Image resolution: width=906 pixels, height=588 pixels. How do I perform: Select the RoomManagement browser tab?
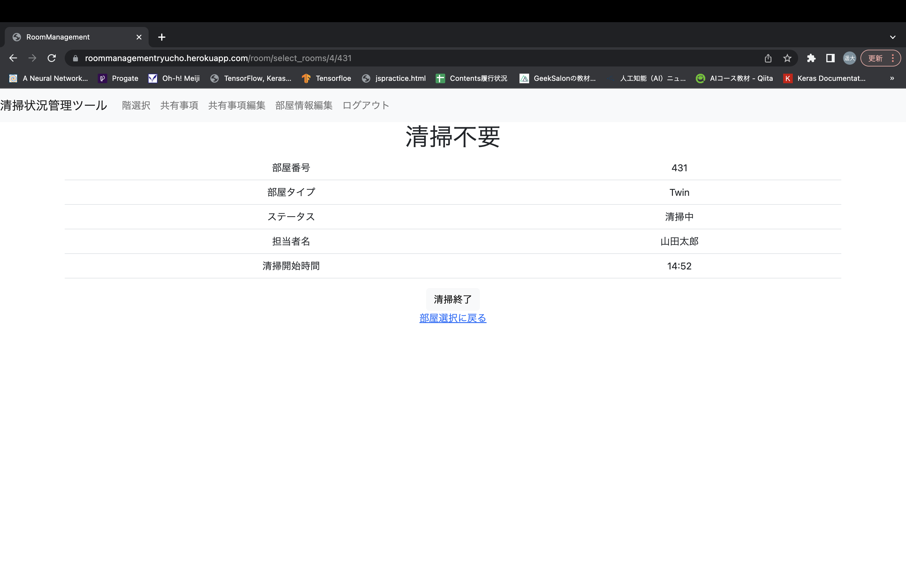pyautogui.click(x=76, y=37)
